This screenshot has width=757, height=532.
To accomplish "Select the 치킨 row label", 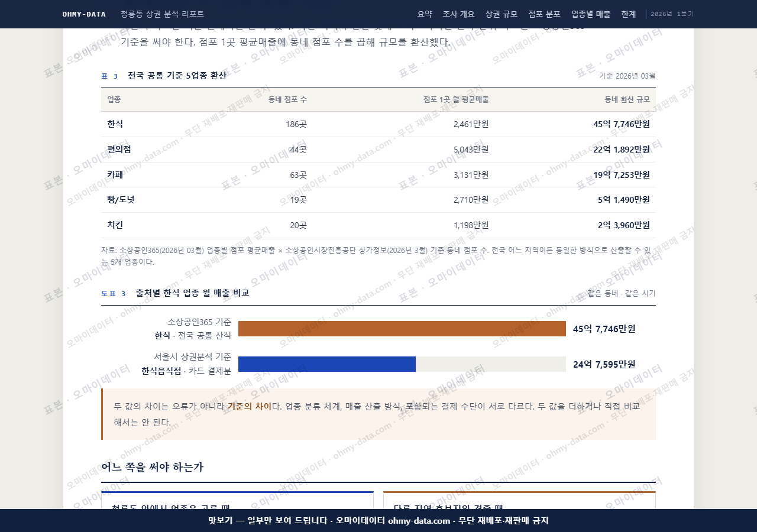I will [x=115, y=225].
